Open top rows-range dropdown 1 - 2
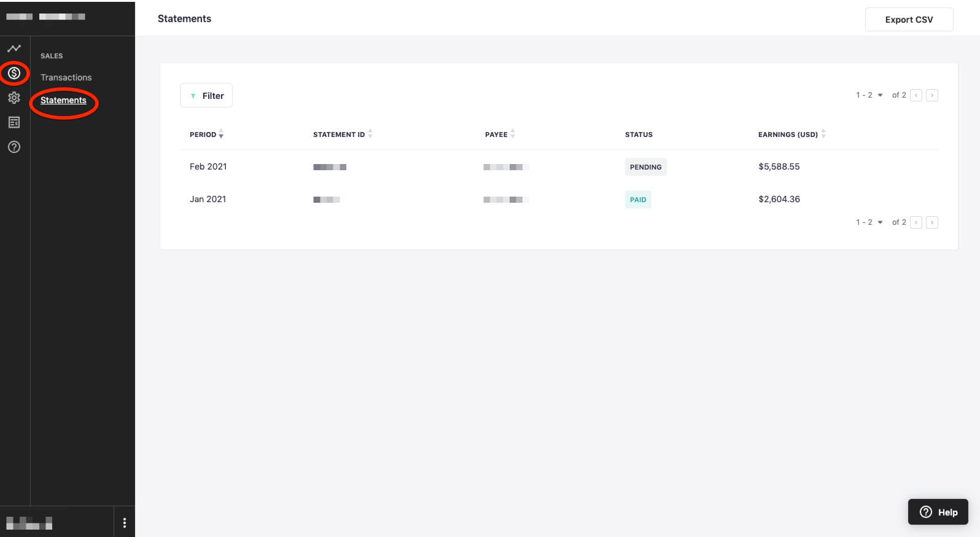The height and width of the screenshot is (537, 980). pos(869,95)
